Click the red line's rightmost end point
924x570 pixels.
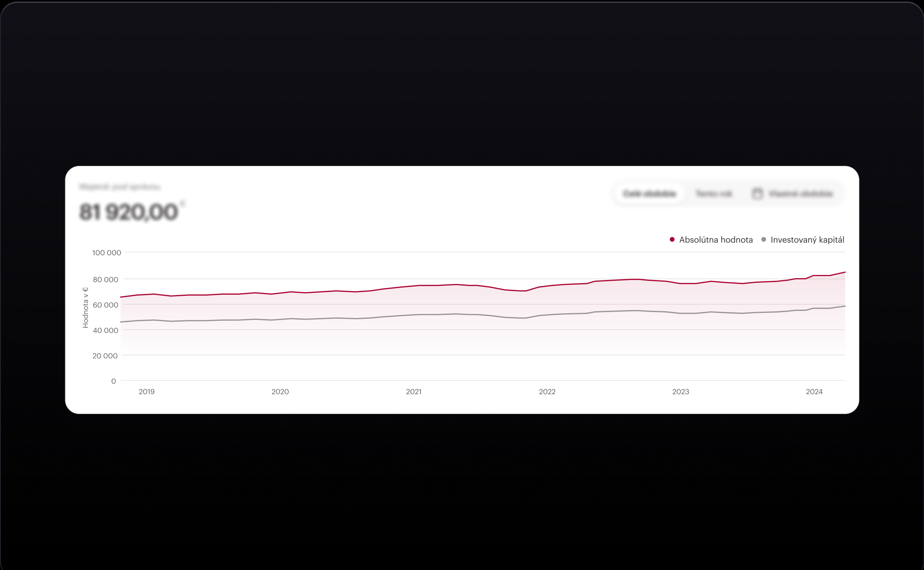(845, 272)
